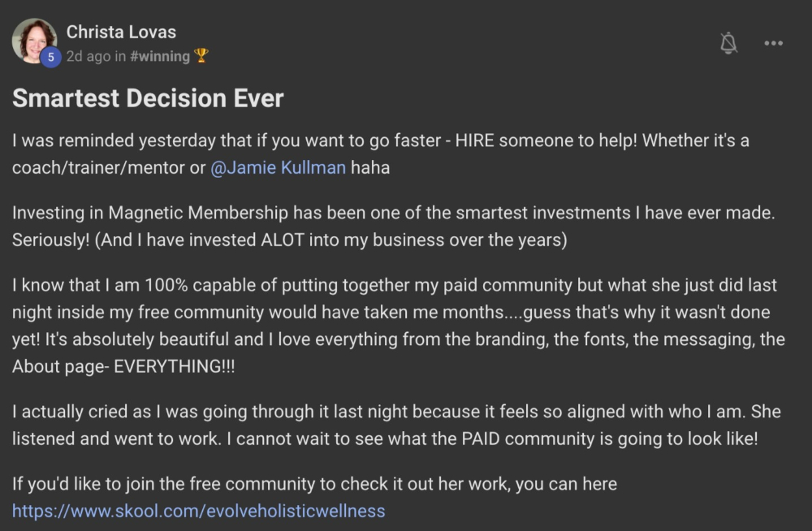
Task: Click the trophy emoji beside #winning
Action: [201, 56]
